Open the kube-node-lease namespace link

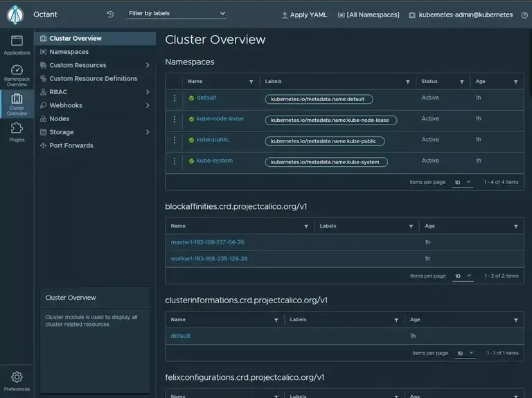(220, 118)
